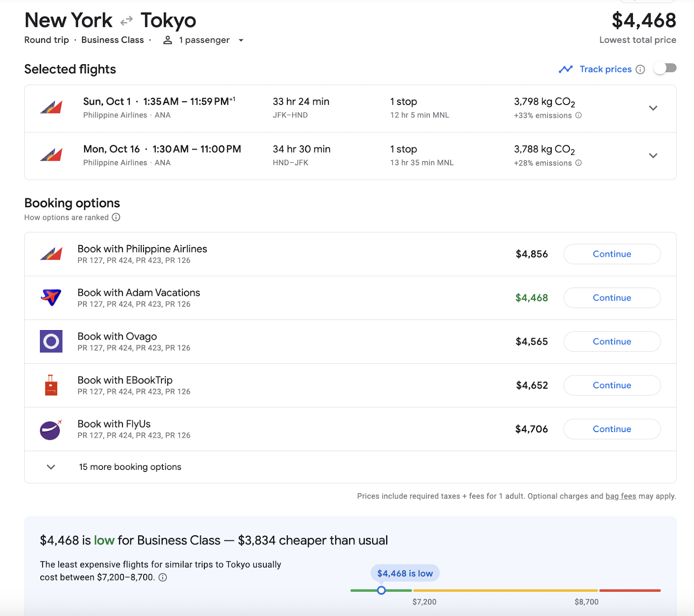
Task: Click the $4,856 Philippine Airlines price
Action: click(532, 254)
